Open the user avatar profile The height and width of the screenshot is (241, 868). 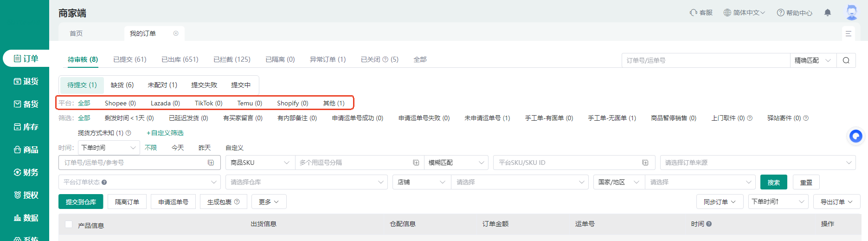[851, 13]
